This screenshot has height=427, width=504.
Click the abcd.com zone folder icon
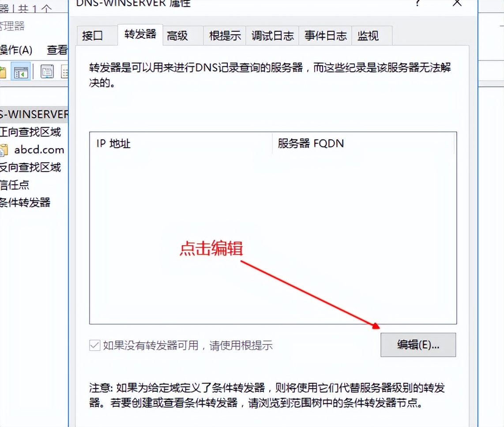coord(4,150)
